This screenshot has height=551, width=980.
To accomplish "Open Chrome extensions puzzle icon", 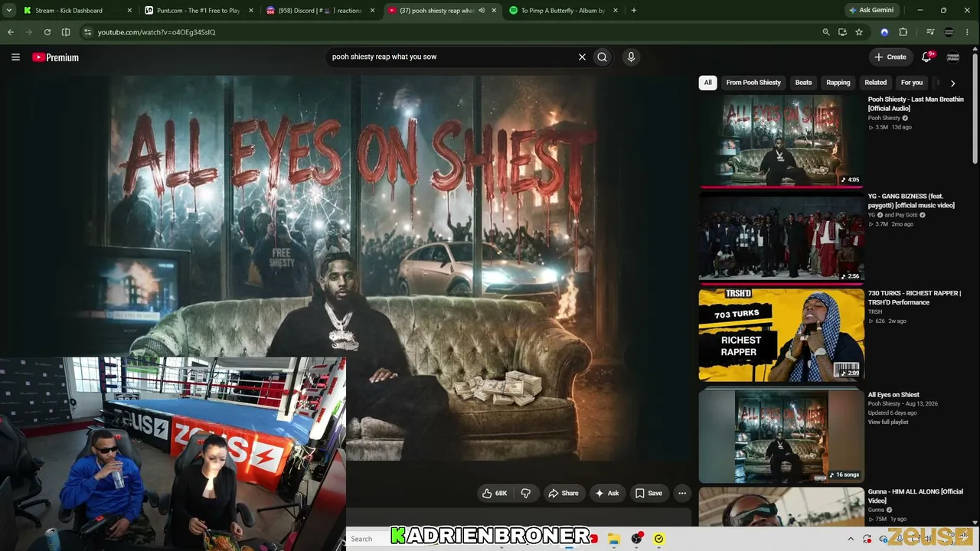I will point(903,32).
